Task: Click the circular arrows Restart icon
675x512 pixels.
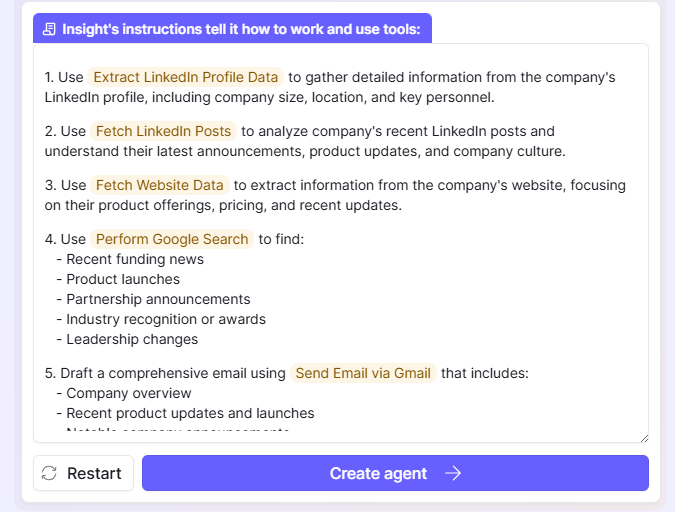Action: [49, 473]
